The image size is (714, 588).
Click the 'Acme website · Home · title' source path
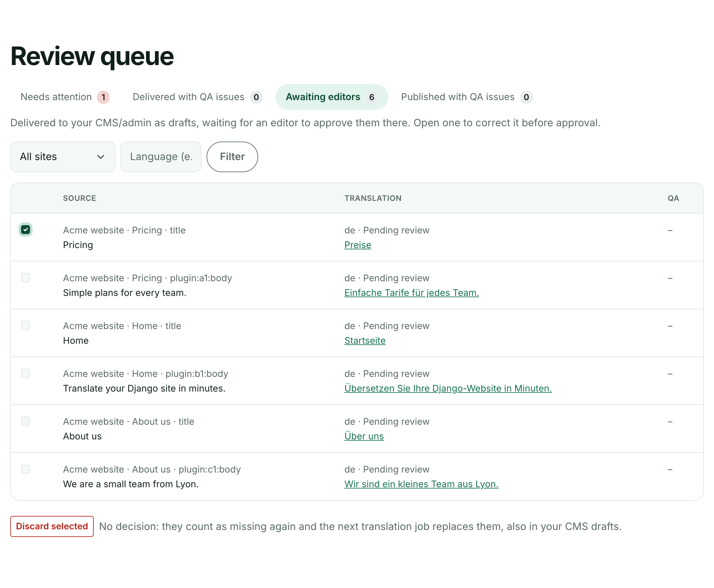(122, 326)
